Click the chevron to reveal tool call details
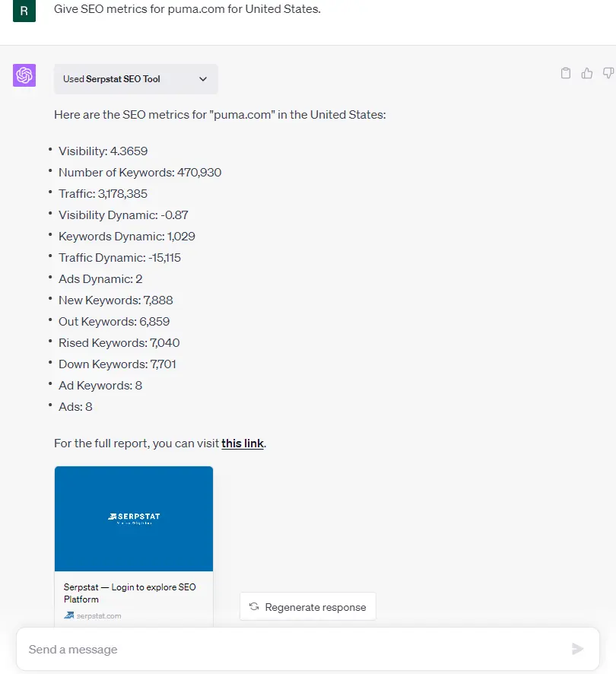The height and width of the screenshot is (674, 616). click(202, 79)
